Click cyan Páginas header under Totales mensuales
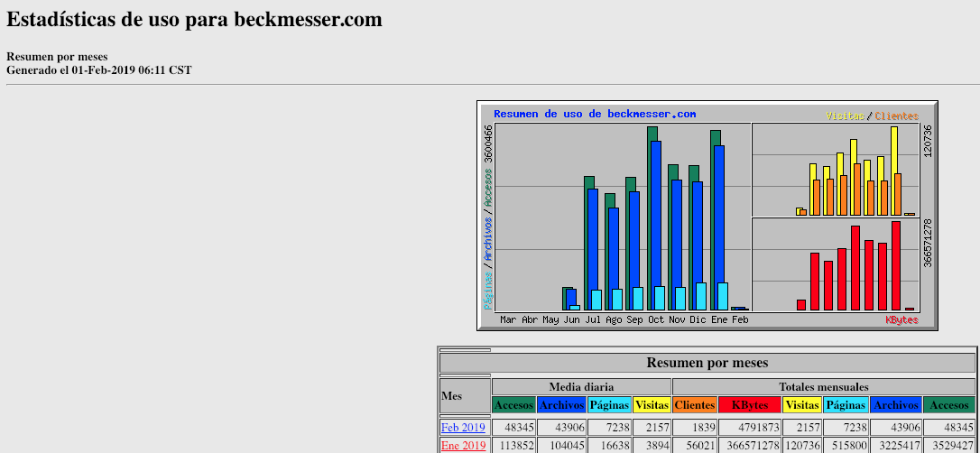 pyautogui.click(x=846, y=405)
